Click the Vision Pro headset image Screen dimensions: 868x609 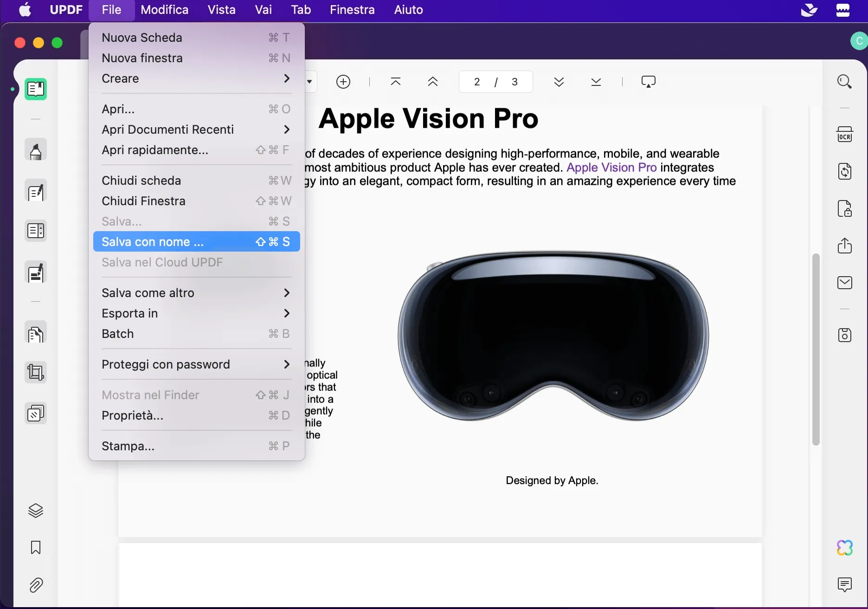pos(553,336)
